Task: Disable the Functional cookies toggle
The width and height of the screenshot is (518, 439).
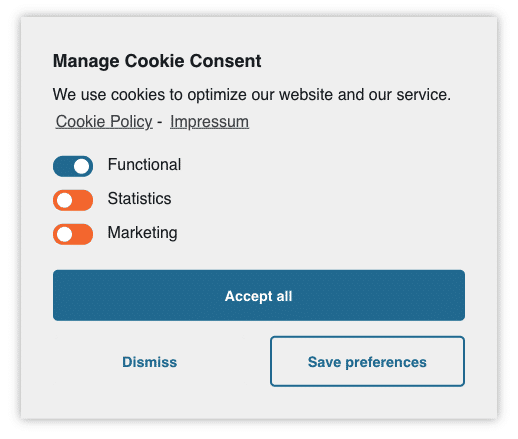Action: [x=73, y=166]
